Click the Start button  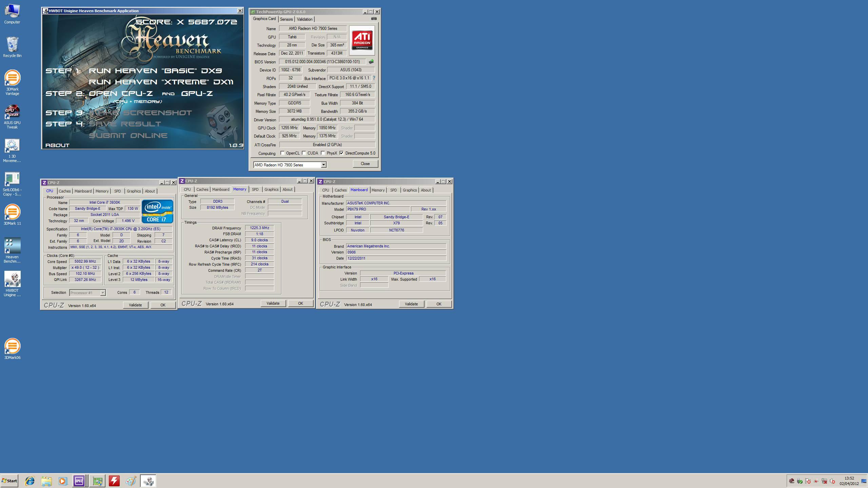[9, 481]
